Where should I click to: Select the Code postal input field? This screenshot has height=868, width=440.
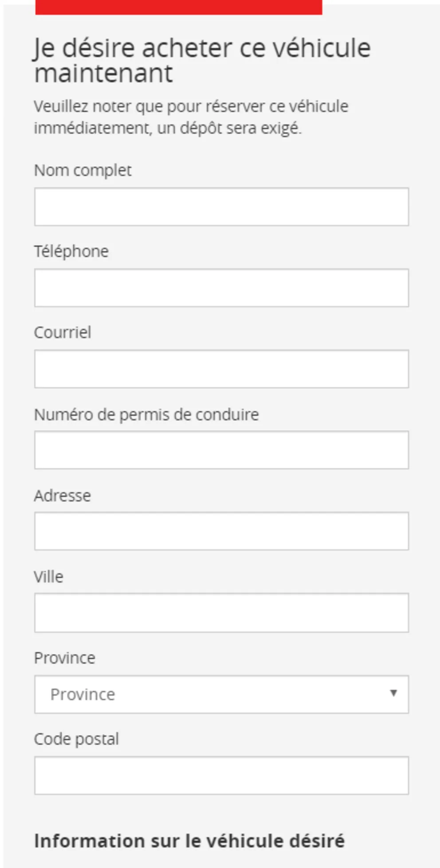coord(221,775)
